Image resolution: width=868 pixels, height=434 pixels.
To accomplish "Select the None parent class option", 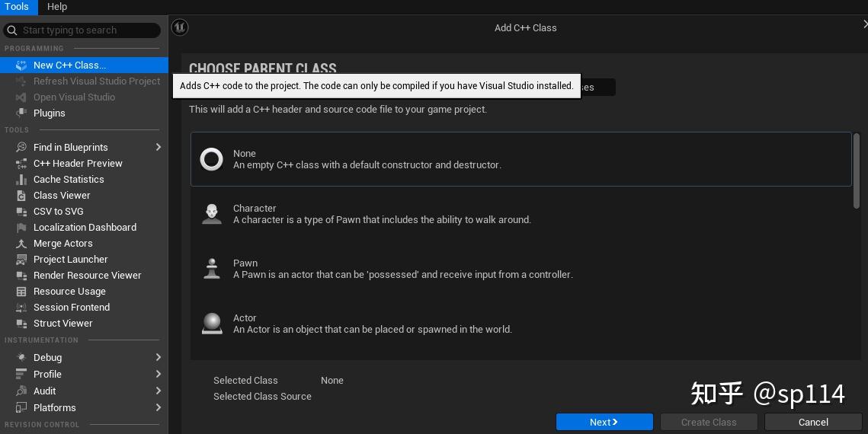I will (520, 159).
